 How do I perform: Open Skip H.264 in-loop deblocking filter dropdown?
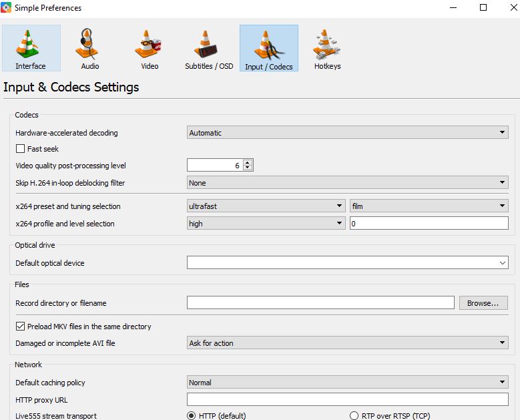pos(348,183)
